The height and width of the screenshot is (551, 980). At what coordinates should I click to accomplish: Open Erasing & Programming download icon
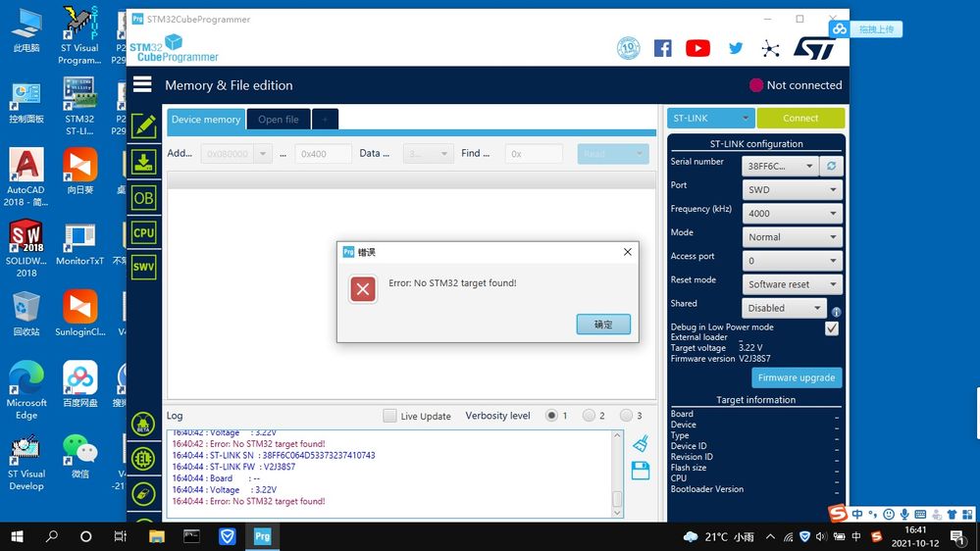(x=144, y=163)
